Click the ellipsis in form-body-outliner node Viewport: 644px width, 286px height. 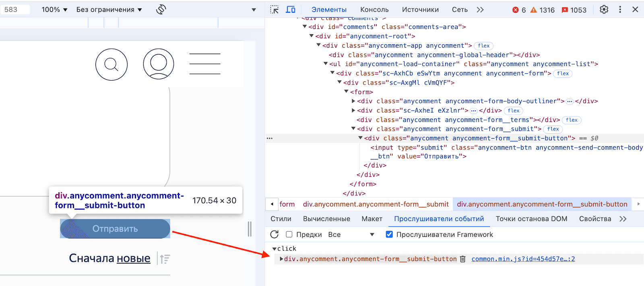(570, 102)
